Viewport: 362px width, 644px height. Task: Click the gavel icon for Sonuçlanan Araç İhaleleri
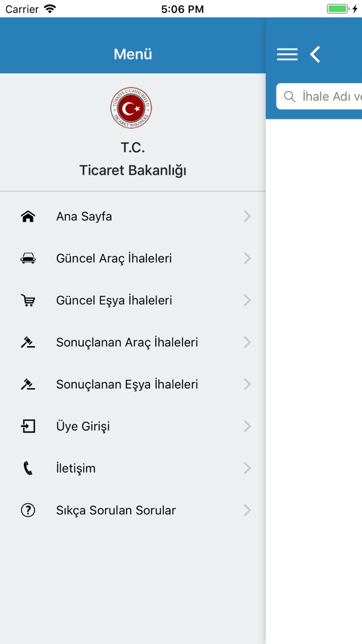click(x=28, y=342)
